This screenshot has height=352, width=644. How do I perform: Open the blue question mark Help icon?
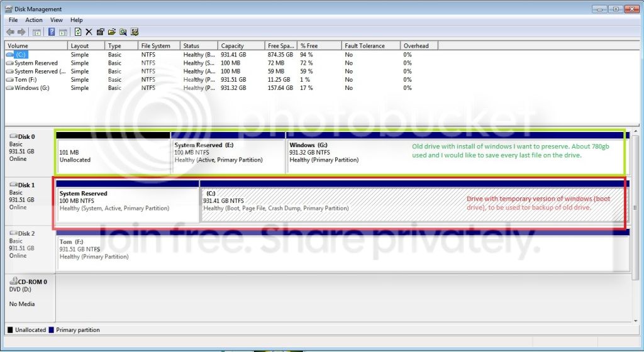[52, 31]
